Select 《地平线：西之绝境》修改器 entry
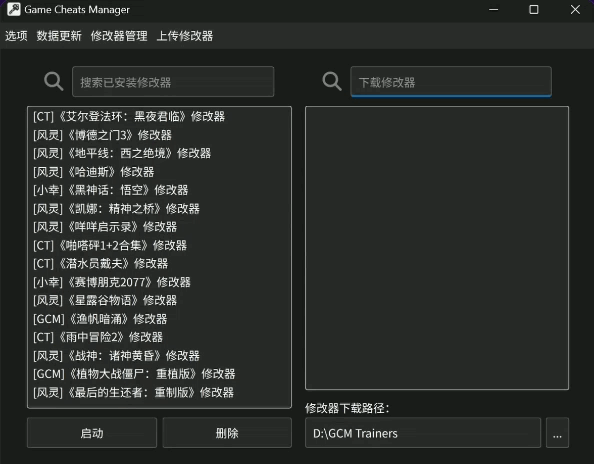This screenshot has width=594, height=464. click(159, 153)
